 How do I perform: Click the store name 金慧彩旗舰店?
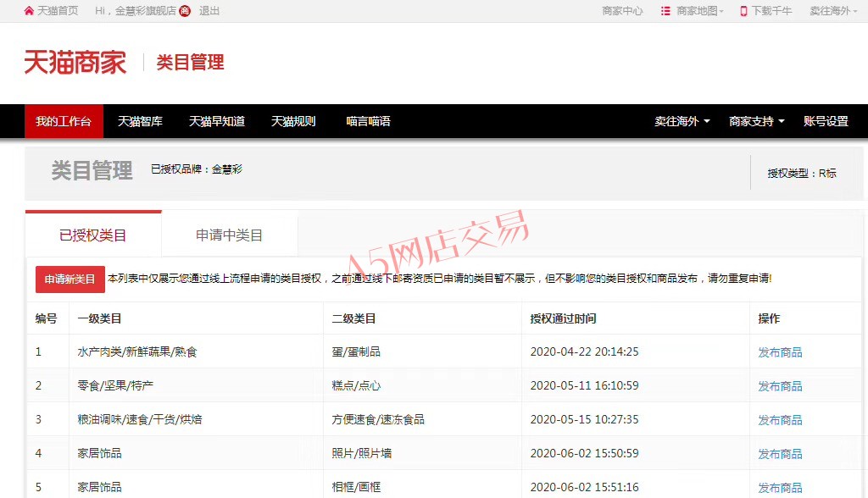146,11
